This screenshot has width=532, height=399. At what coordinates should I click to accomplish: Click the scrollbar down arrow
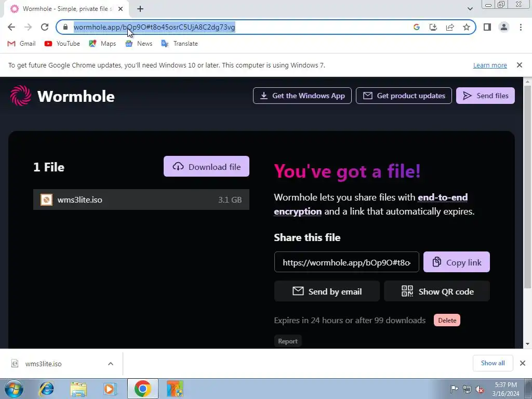coord(527,344)
